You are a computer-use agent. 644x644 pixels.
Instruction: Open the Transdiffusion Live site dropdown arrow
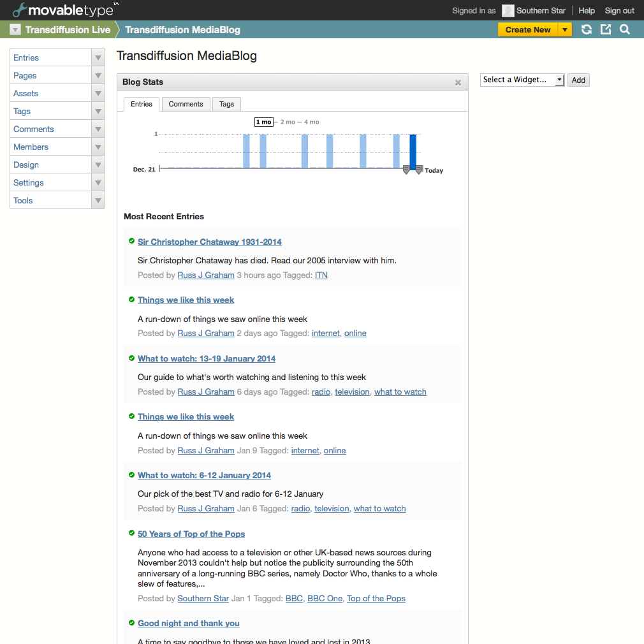point(15,29)
